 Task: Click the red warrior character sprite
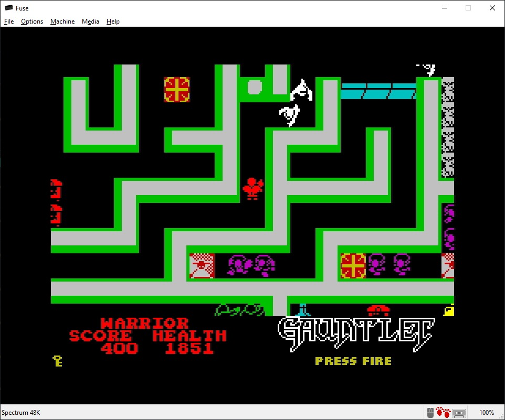pyautogui.click(x=253, y=189)
